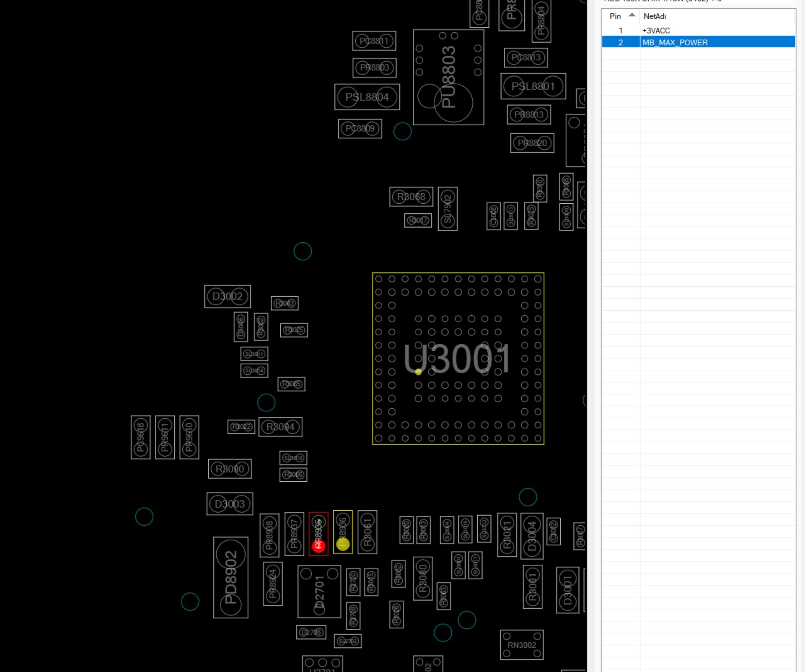Click the D2701 component
The height and width of the screenshot is (672, 805).
point(319,592)
